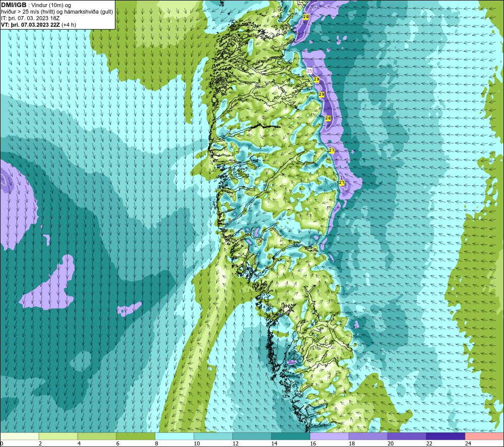Click the "16" value on the colour scale
Viewport: 504px width, 447px height.
tap(313, 443)
